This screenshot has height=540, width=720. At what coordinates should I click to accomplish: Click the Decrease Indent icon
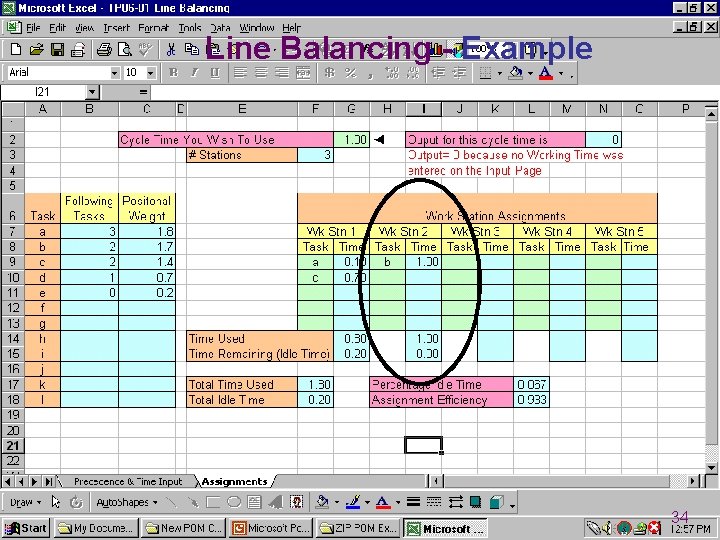[439, 73]
